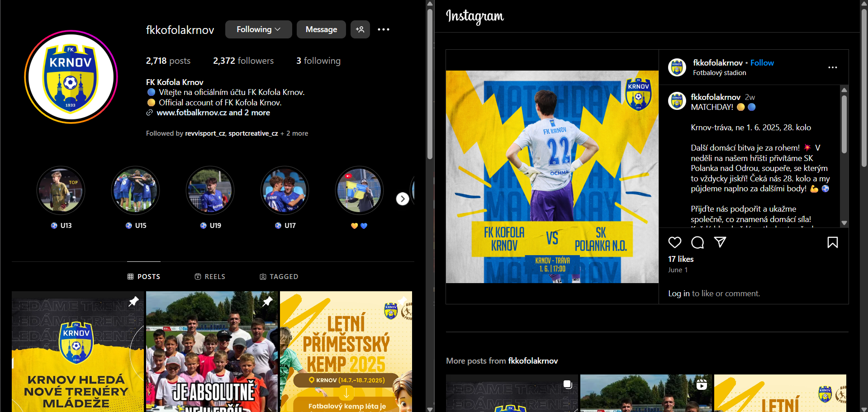
Task: Click the Message button
Action: click(x=321, y=29)
